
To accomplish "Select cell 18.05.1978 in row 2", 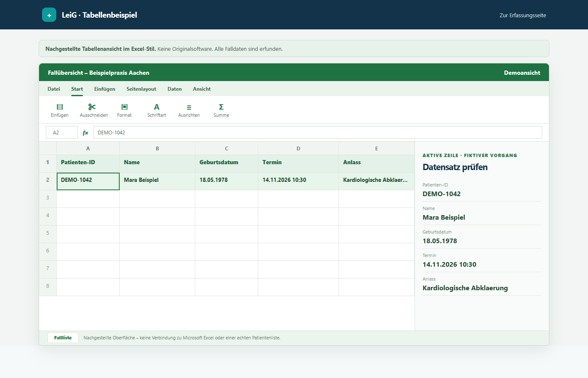I will click(x=226, y=181).
